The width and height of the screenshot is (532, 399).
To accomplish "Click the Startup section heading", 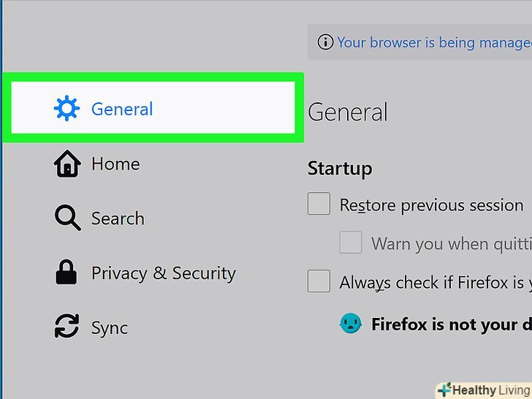I will pyautogui.click(x=340, y=168).
